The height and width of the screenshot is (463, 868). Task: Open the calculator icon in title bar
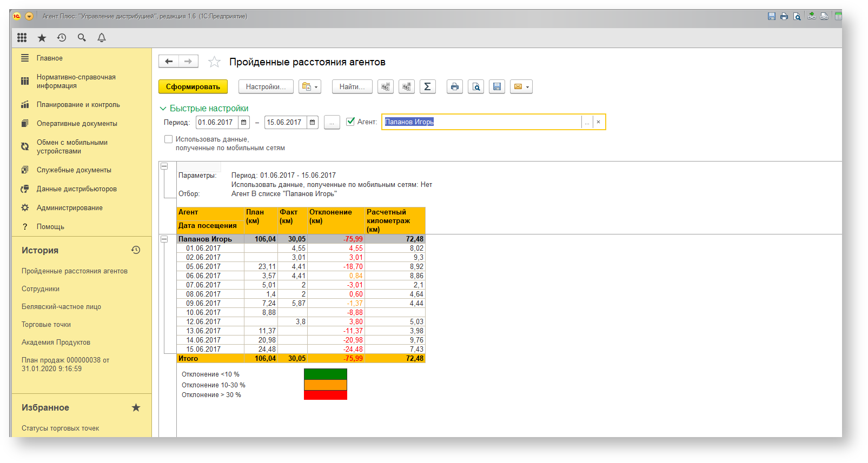pyautogui.click(x=838, y=16)
